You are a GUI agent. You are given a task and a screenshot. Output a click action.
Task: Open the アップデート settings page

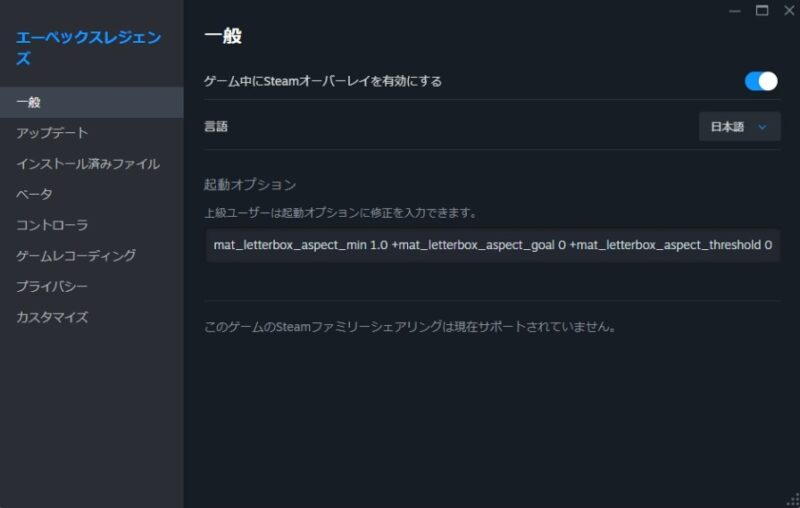click(52, 133)
